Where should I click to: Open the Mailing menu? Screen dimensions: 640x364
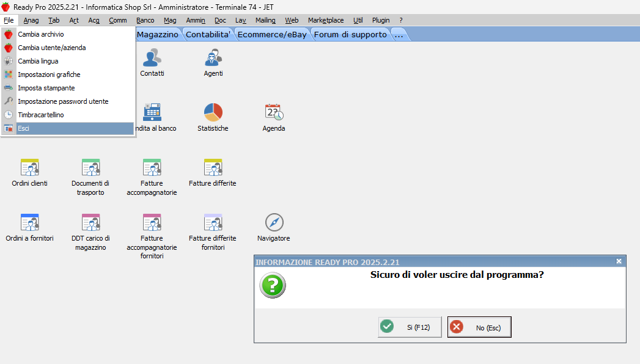(x=266, y=20)
